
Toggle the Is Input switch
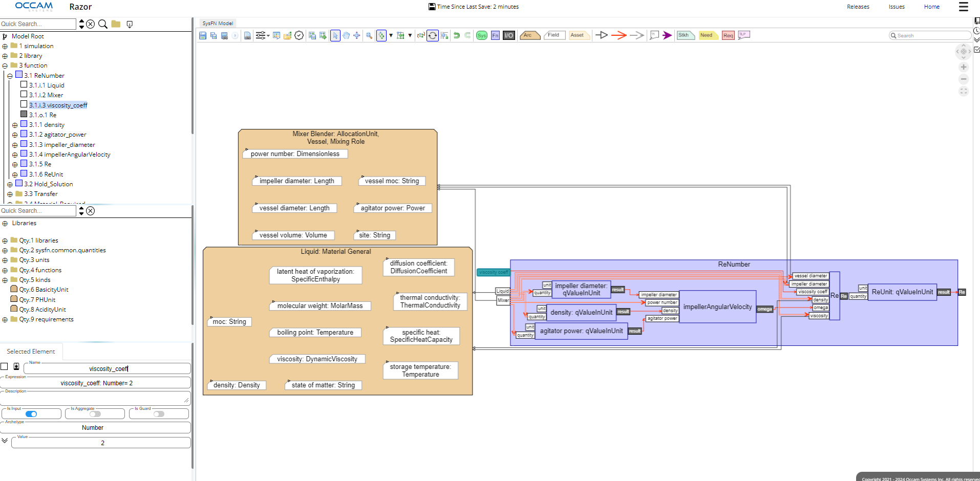(31, 414)
